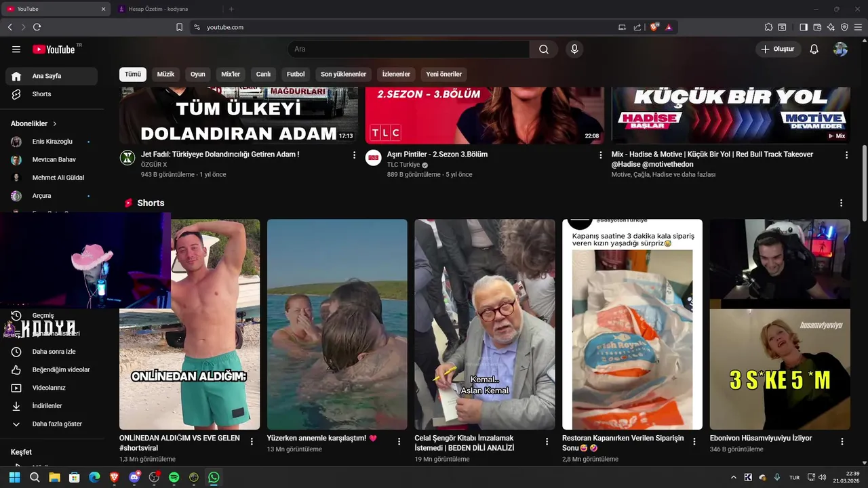Click the Oluştur create button
The width and height of the screenshot is (868, 488).
[x=778, y=49]
